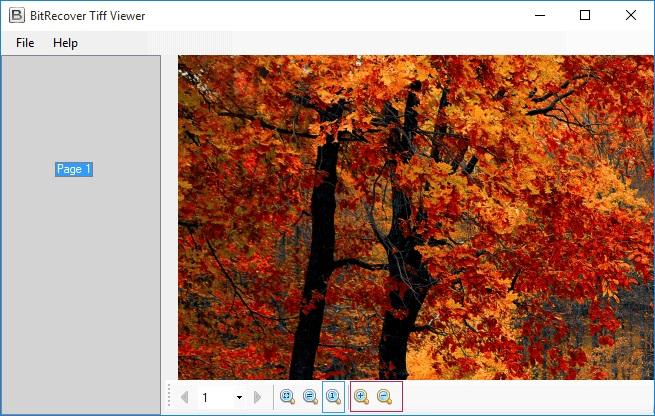Click the fit-to-screen zoom icon
The width and height of the screenshot is (655, 416).
pos(287,396)
